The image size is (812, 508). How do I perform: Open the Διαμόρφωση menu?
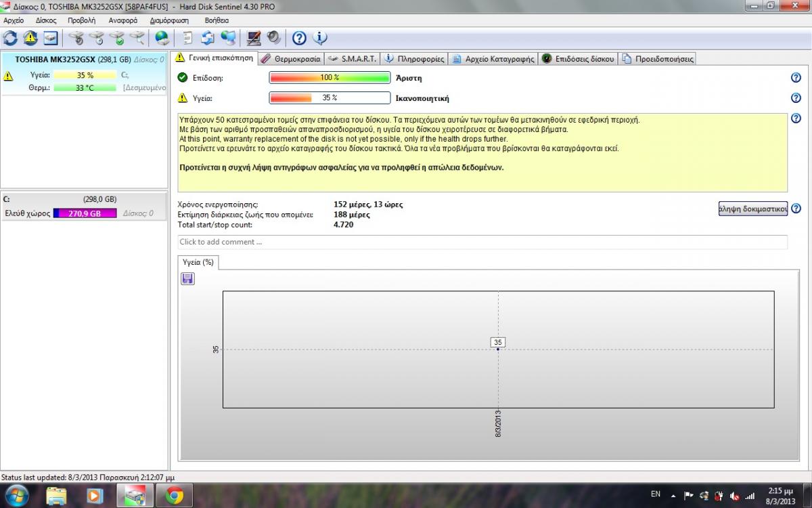point(170,20)
